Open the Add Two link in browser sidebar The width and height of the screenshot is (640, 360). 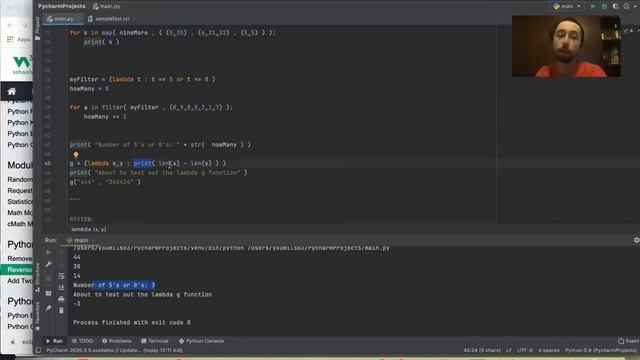coord(20,281)
